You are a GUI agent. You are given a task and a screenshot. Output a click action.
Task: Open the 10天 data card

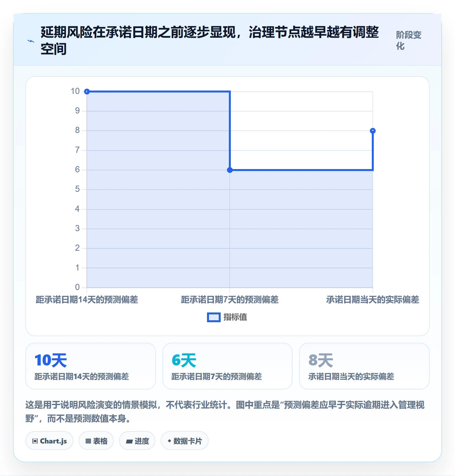point(91,366)
